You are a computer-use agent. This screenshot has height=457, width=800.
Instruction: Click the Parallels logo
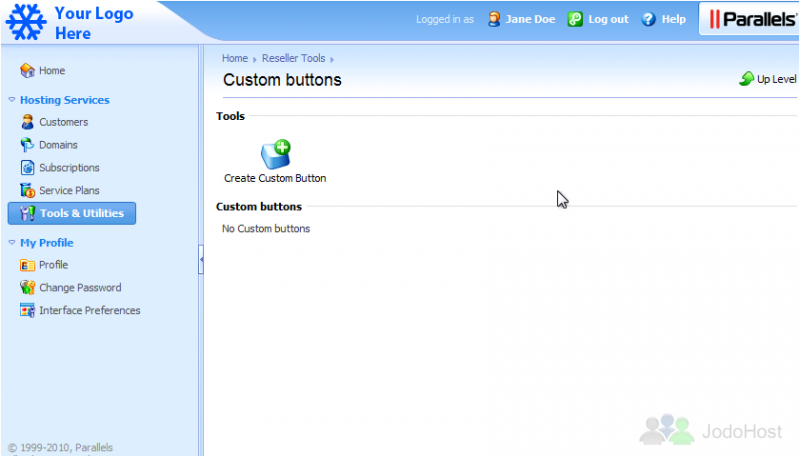tap(753, 19)
